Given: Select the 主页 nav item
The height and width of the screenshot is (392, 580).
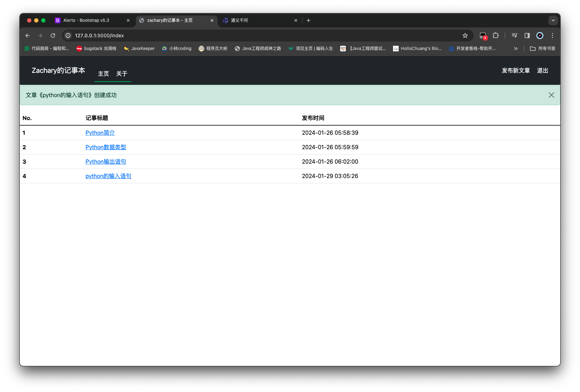Looking at the screenshot, I should pos(104,74).
